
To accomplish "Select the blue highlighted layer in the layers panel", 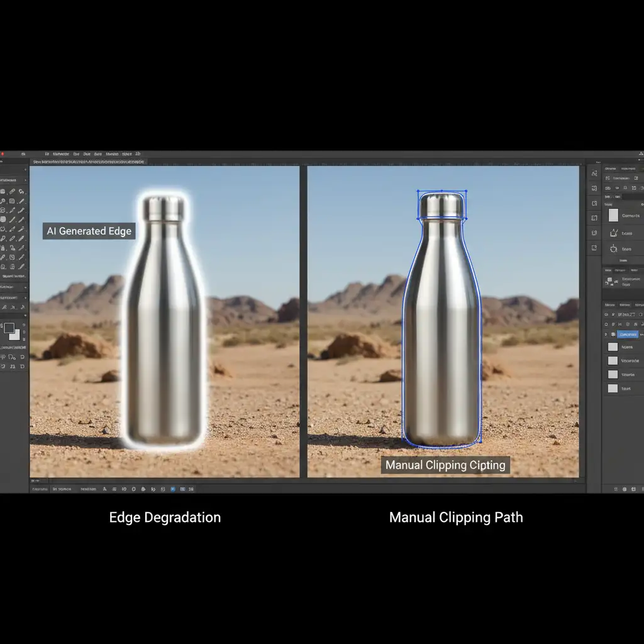I will (628, 335).
